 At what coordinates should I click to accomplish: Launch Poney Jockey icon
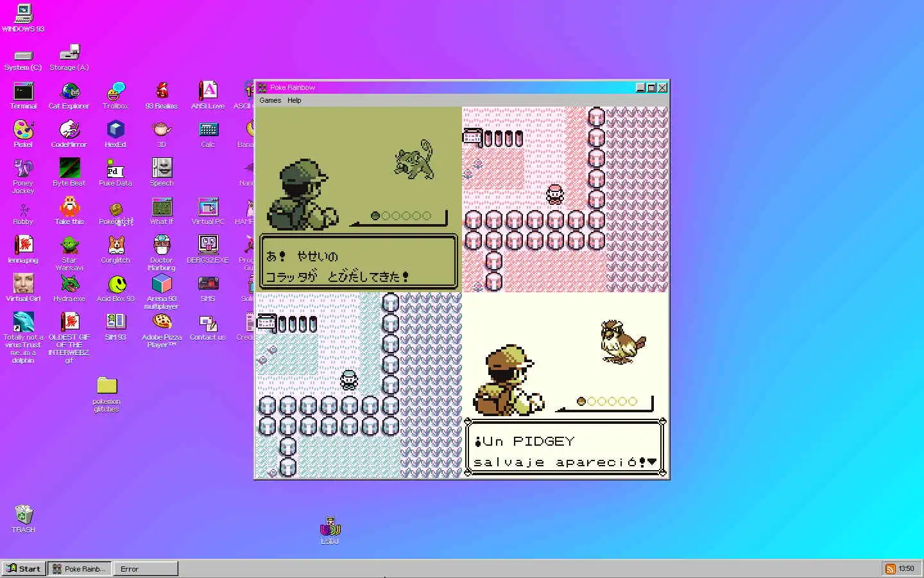tap(23, 177)
